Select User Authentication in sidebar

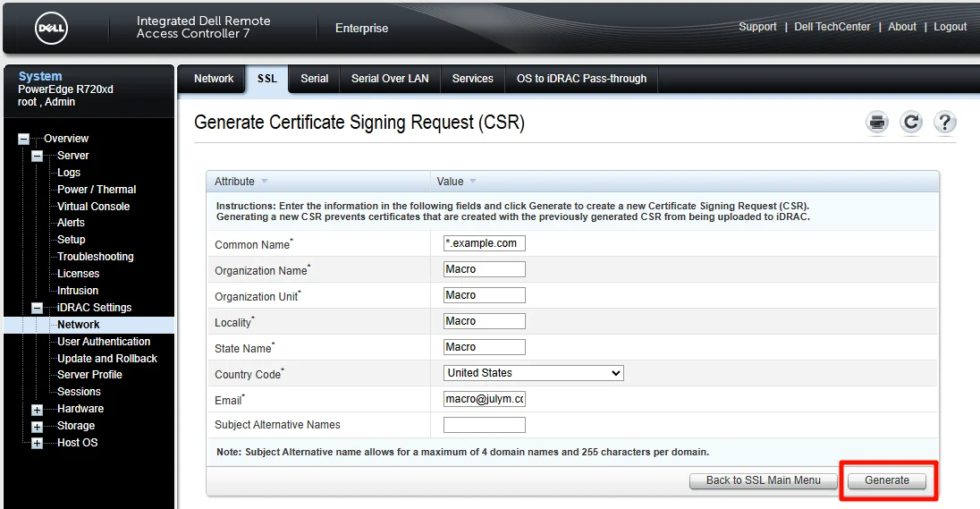104,342
